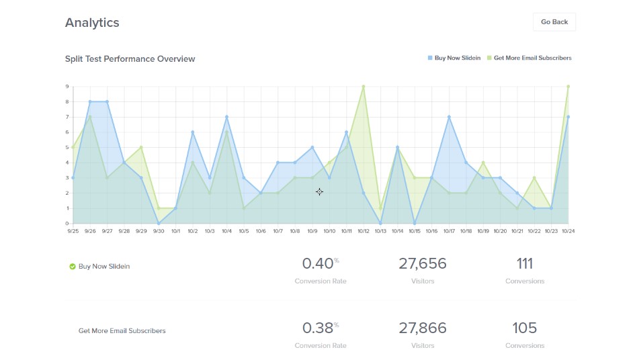The height and width of the screenshot is (364, 635).
Task: Click the Go Back button
Action: pos(554,22)
